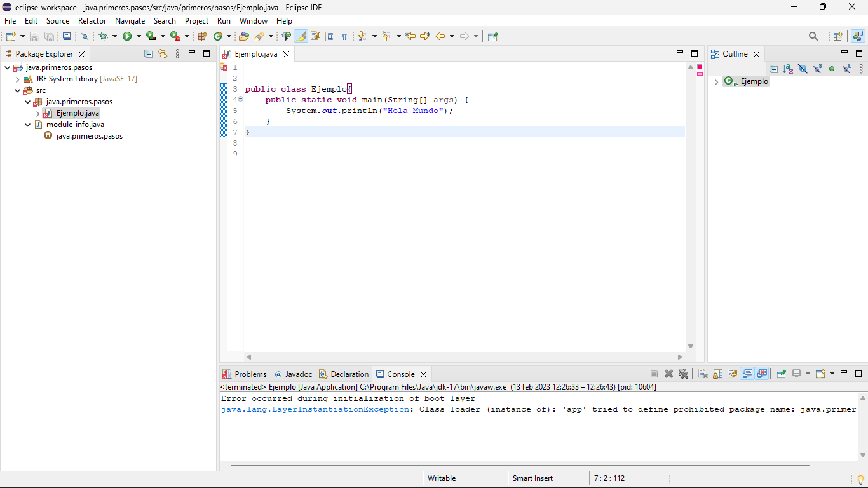The width and height of the screenshot is (868, 488).
Task: Open the Debug dropdown arrow
Action: [114, 37]
